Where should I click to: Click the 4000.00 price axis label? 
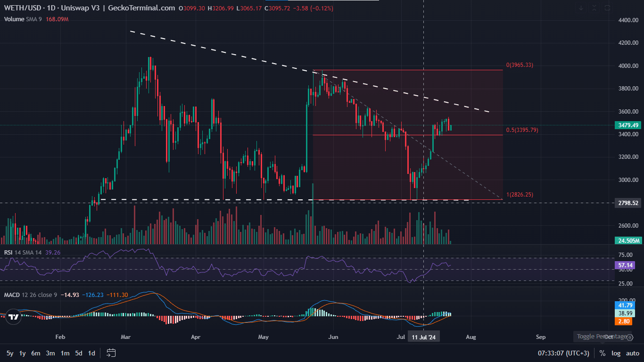(x=628, y=66)
